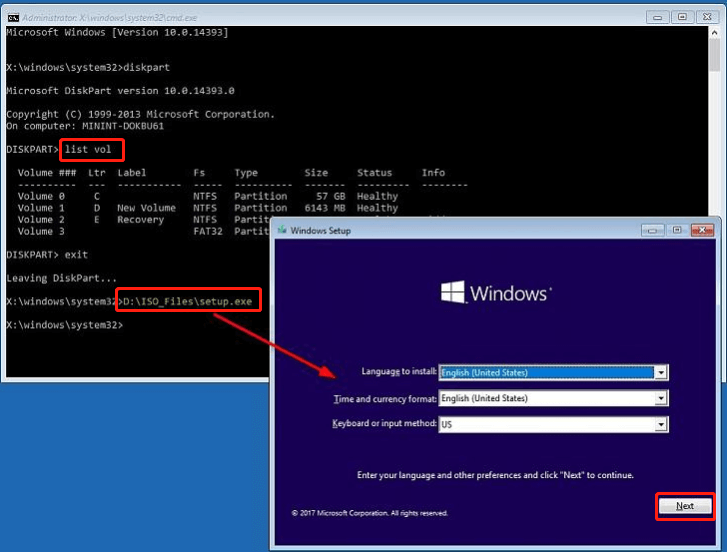Minimize the Command Prompt window
This screenshot has width=727, height=552.
(x=659, y=17)
